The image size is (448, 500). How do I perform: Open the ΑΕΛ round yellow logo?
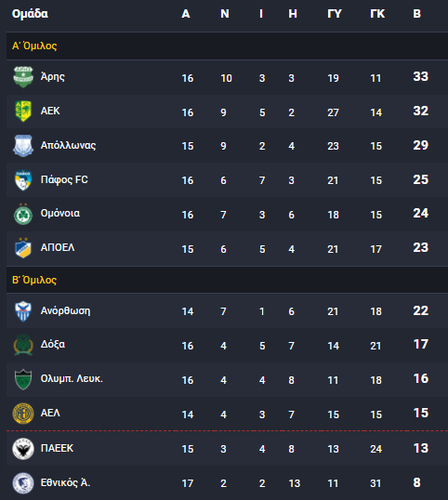(23, 414)
